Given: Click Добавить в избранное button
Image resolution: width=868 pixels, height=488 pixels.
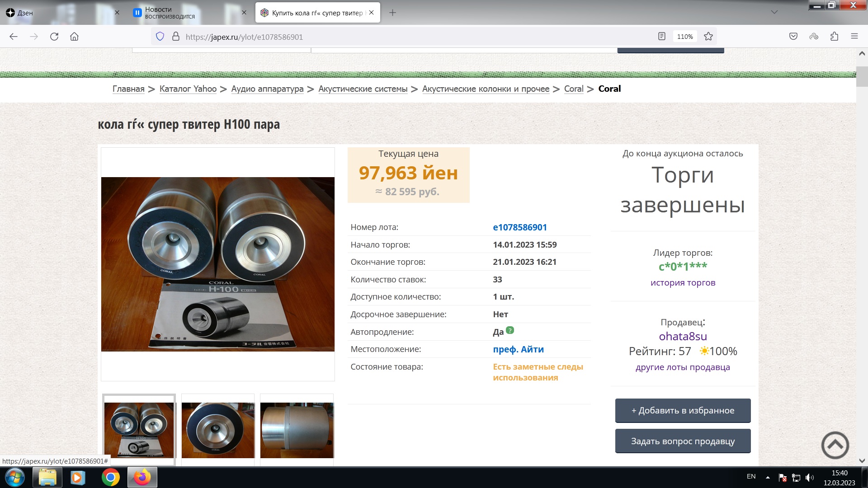Looking at the screenshot, I should click(x=683, y=411).
